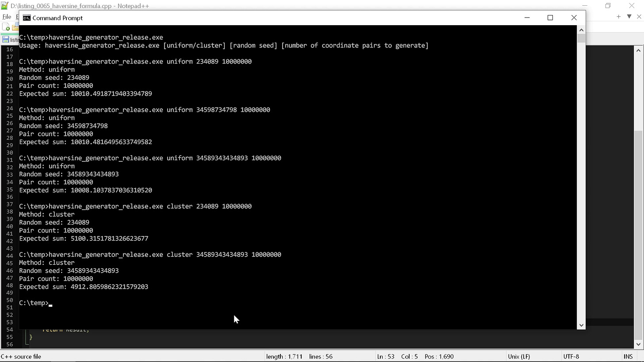The width and height of the screenshot is (644, 362).
Task: Open the tab list dropdown arrow
Action: coord(629,16)
